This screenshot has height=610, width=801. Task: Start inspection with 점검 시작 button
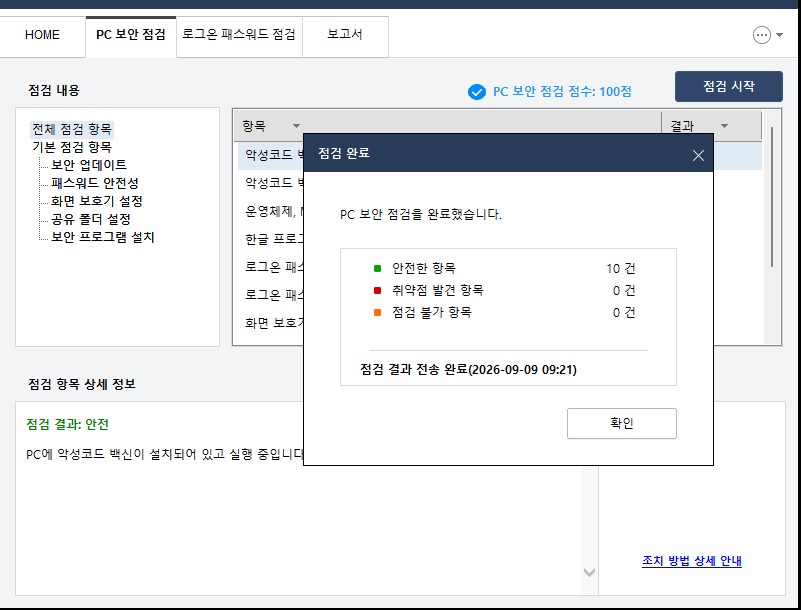(728, 86)
